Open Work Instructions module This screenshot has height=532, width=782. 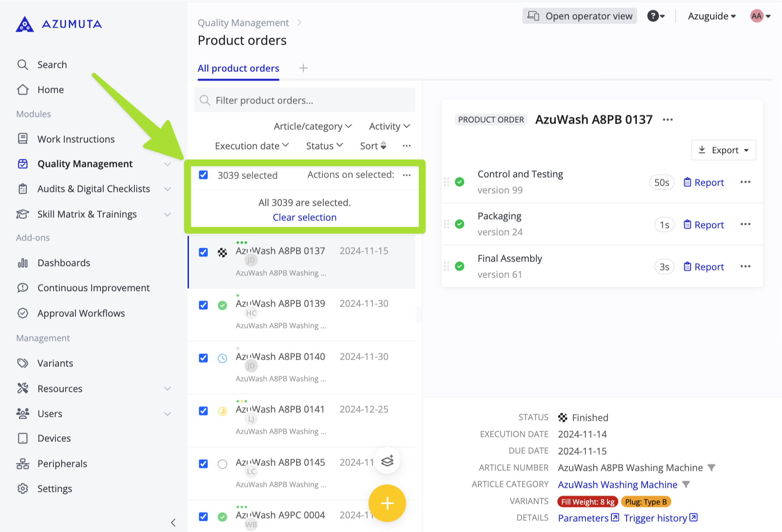(x=76, y=139)
